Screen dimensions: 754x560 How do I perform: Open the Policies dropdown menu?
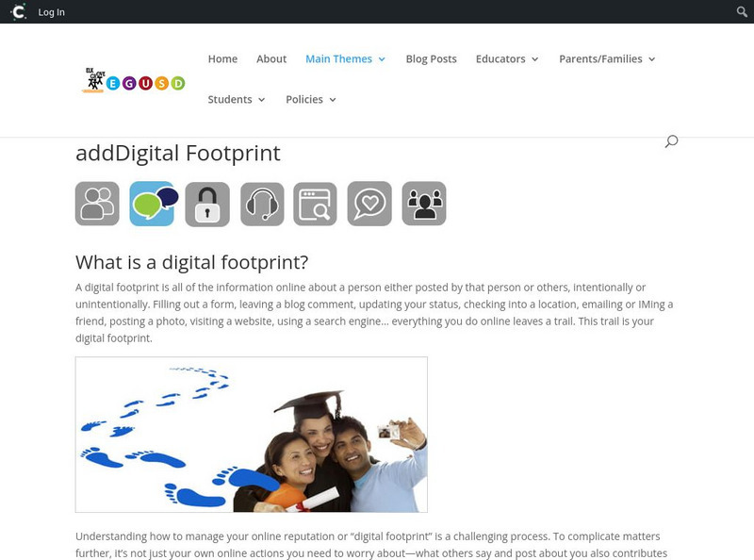pyautogui.click(x=311, y=99)
